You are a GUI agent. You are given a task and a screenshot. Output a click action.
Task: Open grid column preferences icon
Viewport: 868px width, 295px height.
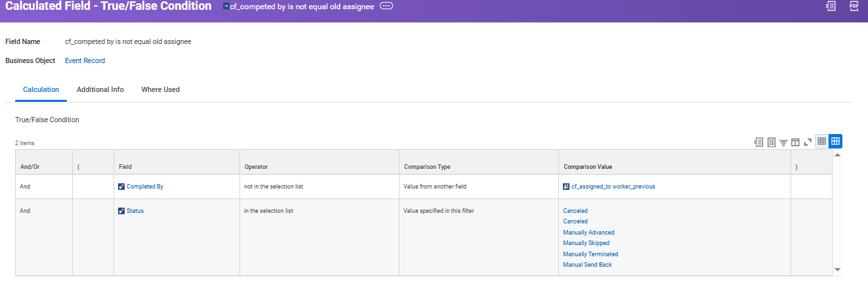click(x=795, y=142)
